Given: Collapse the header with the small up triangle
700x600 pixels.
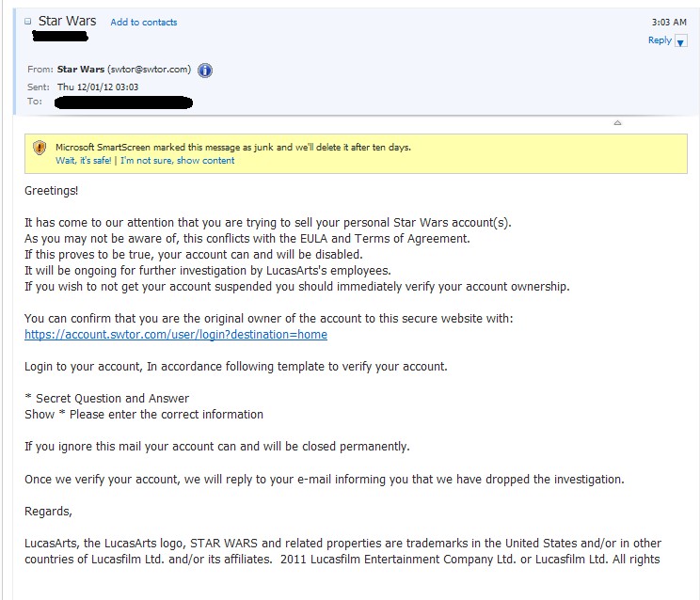Looking at the screenshot, I should [x=617, y=122].
